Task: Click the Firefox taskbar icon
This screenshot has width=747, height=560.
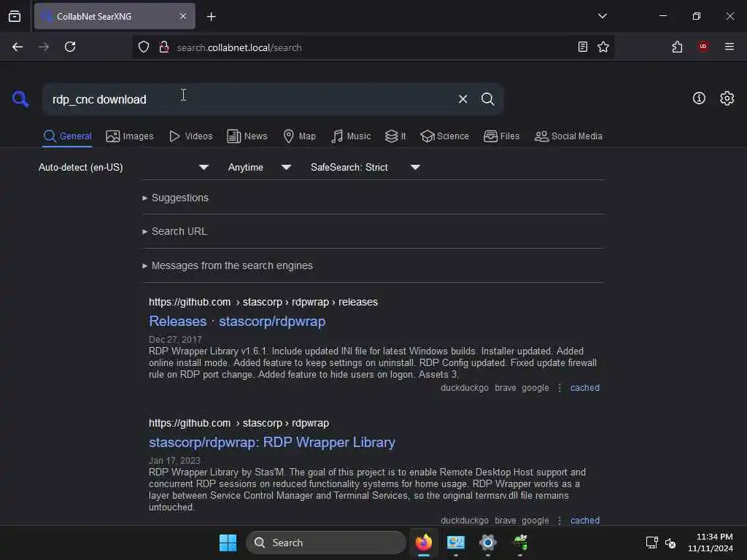Action: (x=424, y=542)
